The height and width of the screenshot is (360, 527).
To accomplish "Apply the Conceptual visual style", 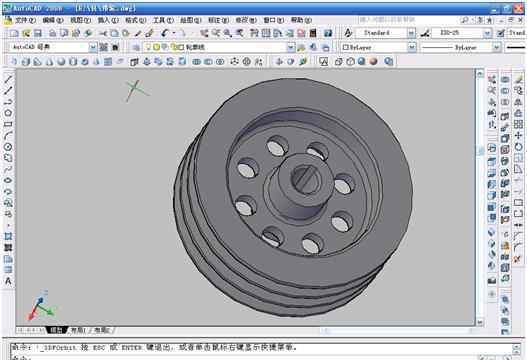I will point(373,62).
